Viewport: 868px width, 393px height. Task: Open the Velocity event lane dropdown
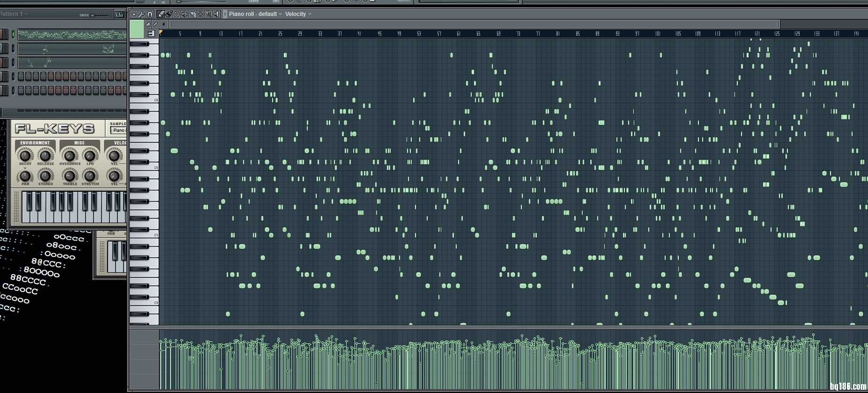point(298,14)
